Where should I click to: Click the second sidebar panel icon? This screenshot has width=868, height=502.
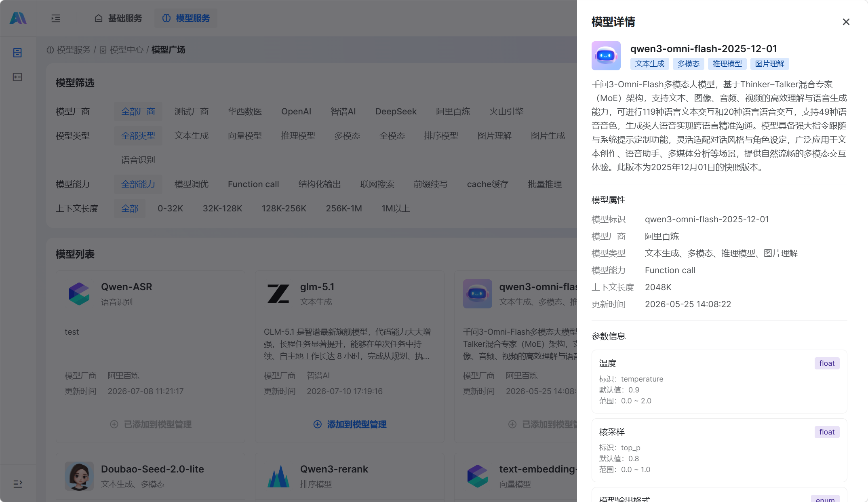click(17, 77)
